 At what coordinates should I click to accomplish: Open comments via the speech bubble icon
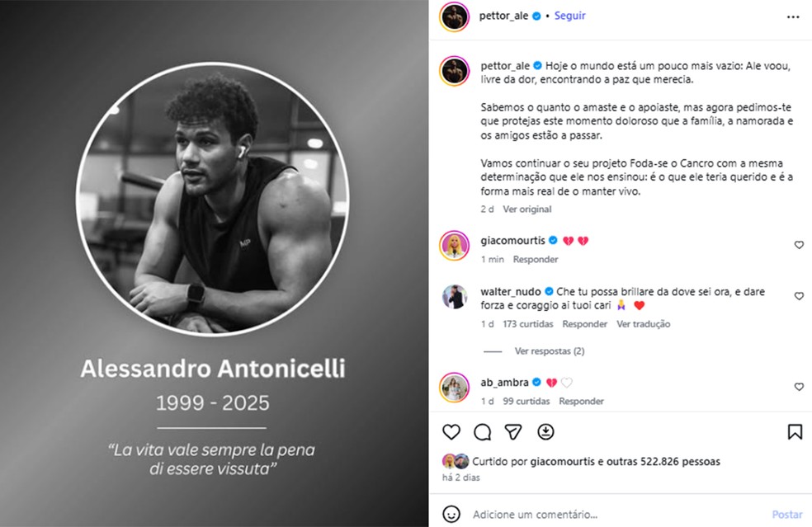pos(482,431)
